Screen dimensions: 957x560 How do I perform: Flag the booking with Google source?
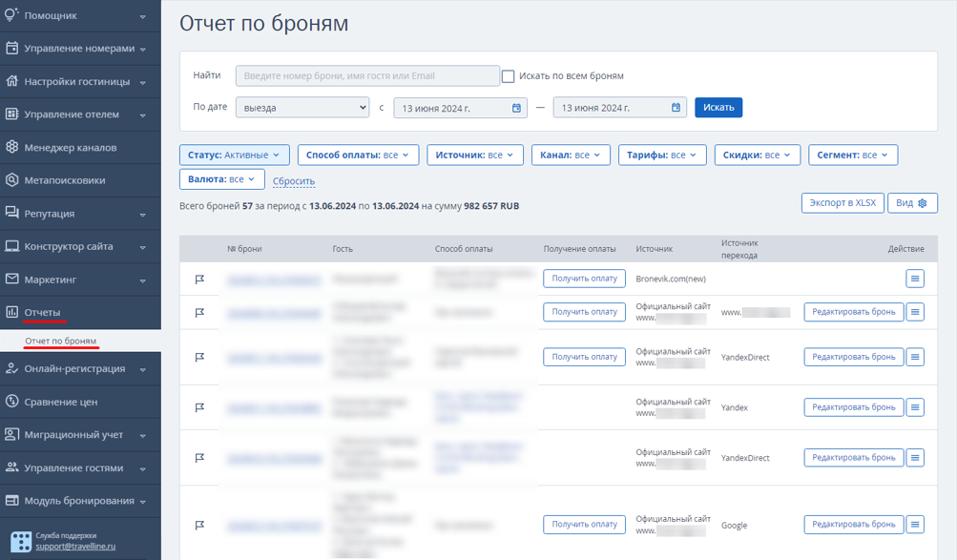pos(199,525)
